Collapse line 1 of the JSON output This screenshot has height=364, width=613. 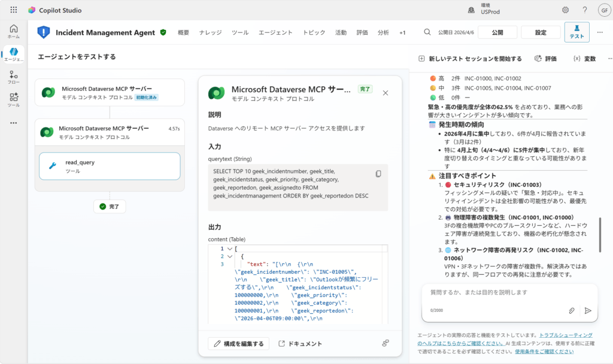[229, 248]
